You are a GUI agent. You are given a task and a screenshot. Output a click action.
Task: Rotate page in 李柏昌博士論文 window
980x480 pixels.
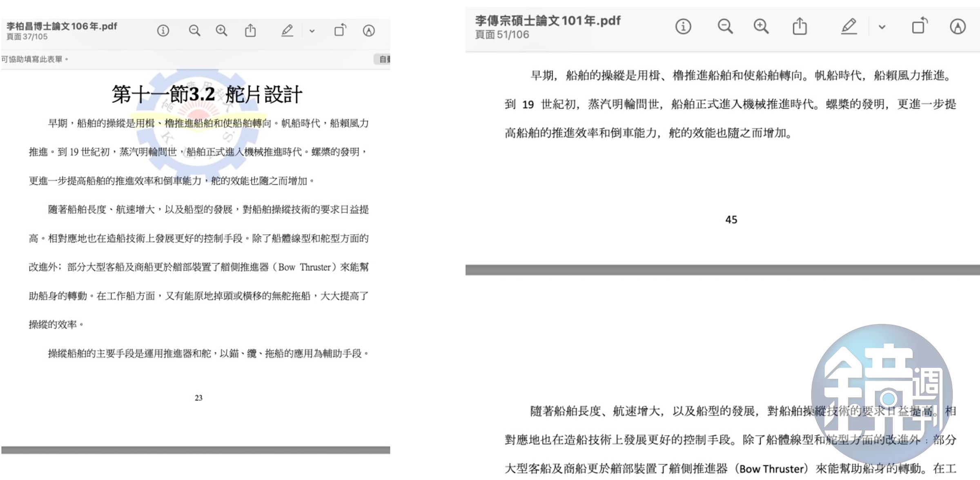[340, 30]
